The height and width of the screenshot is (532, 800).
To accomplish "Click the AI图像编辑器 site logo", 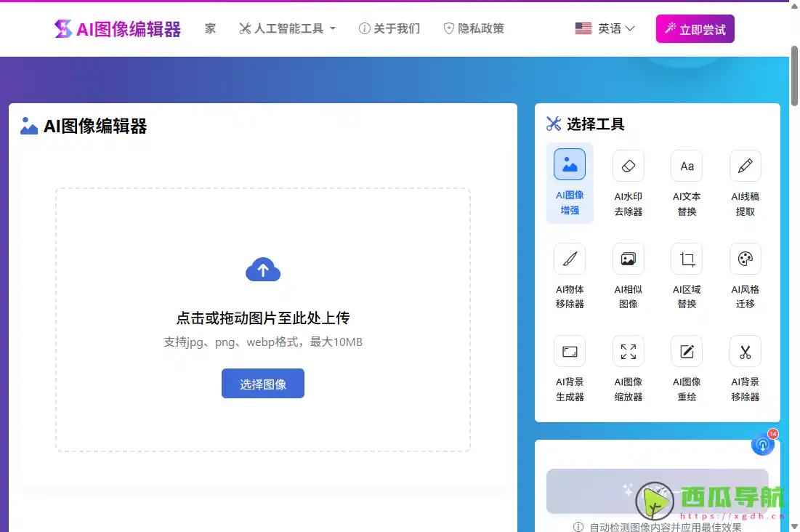I will (x=118, y=28).
